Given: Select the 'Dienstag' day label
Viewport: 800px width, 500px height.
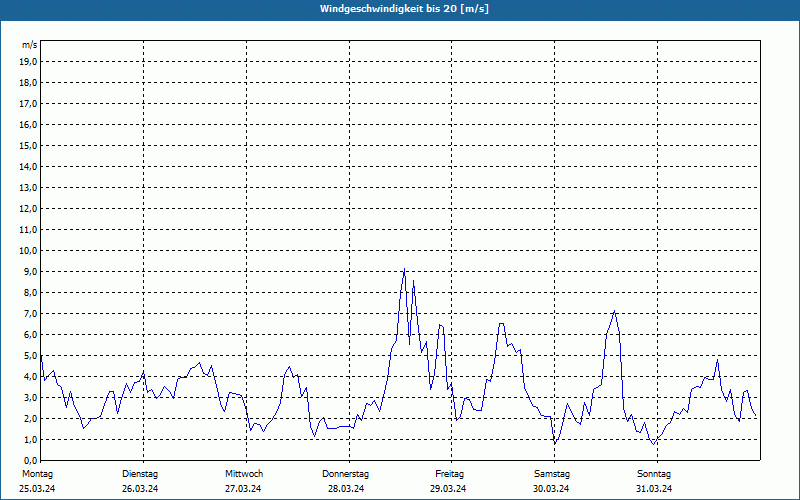Looking at the screenshot, I should [x=140, y=474].
